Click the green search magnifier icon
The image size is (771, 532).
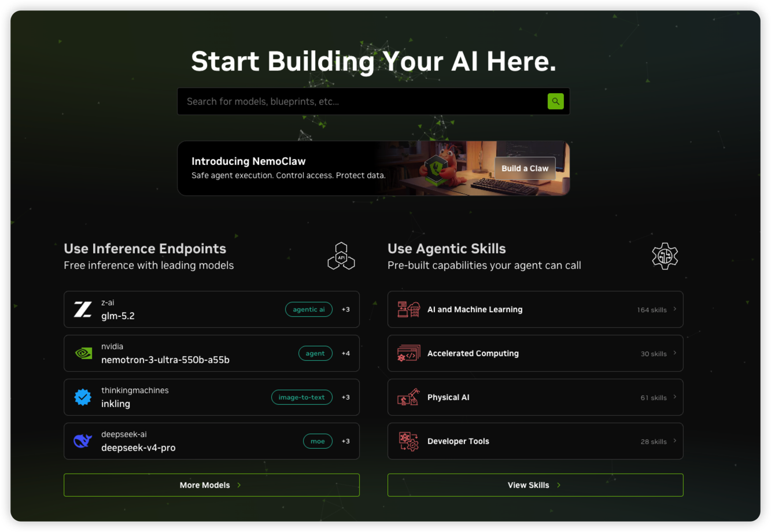555,101
